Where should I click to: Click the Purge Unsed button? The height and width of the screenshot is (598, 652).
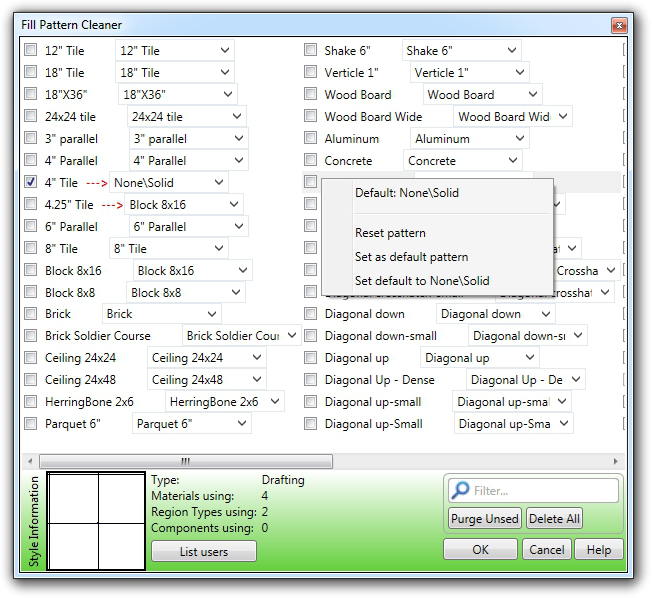pyautogui.click(x=484, y=519)
